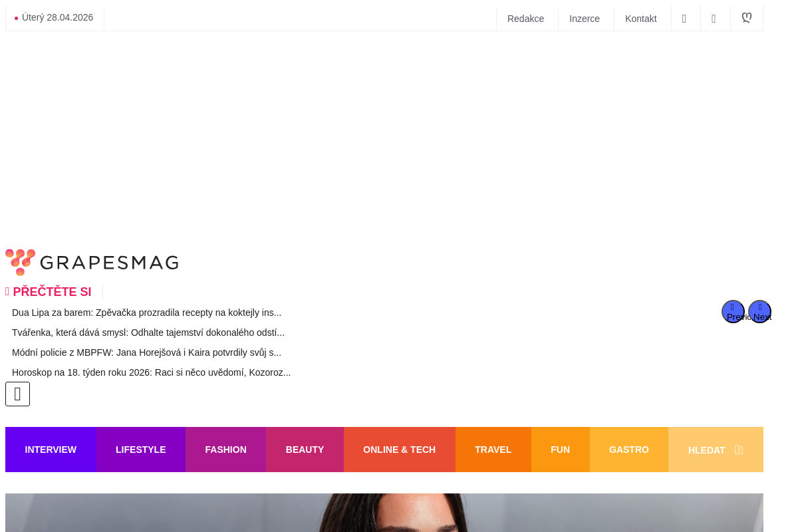Open the Beauty category
The height and width of the screenshot is (532, 798).
[x=305, y=450]
